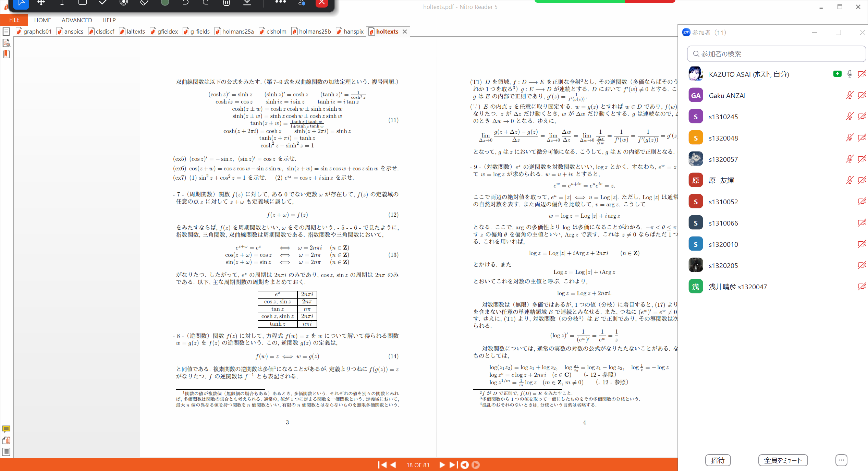Open the attachments panel paperclip icon
868x471 pixels.
click(6, 440)
